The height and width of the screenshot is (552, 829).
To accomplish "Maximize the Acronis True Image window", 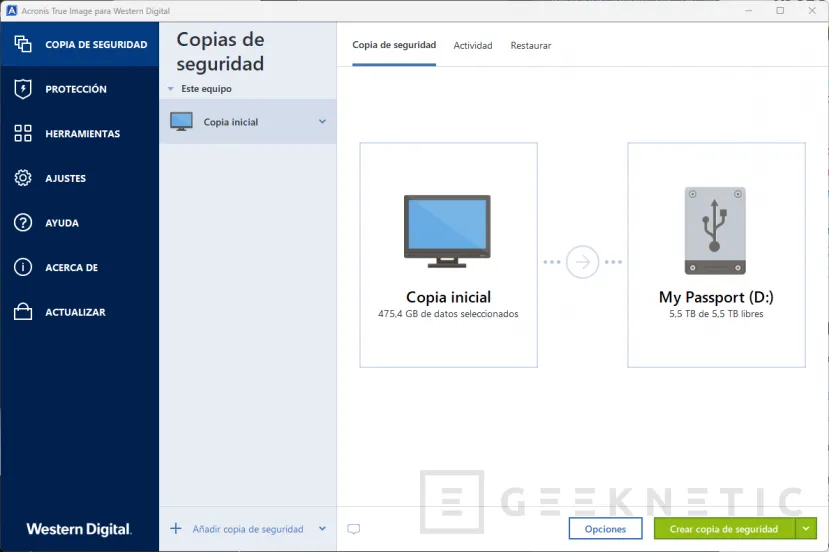I will click(x=780, y=11).
